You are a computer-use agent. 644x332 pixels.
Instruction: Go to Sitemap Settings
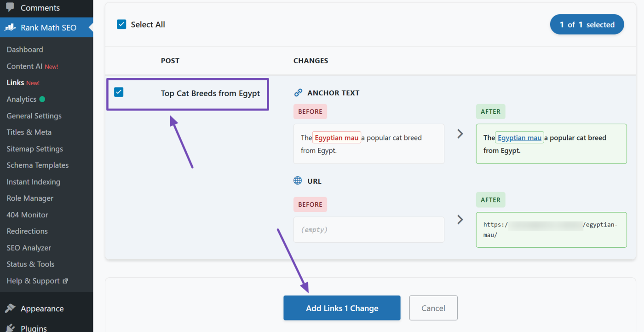pyautogui.click(x=34, y=148)
